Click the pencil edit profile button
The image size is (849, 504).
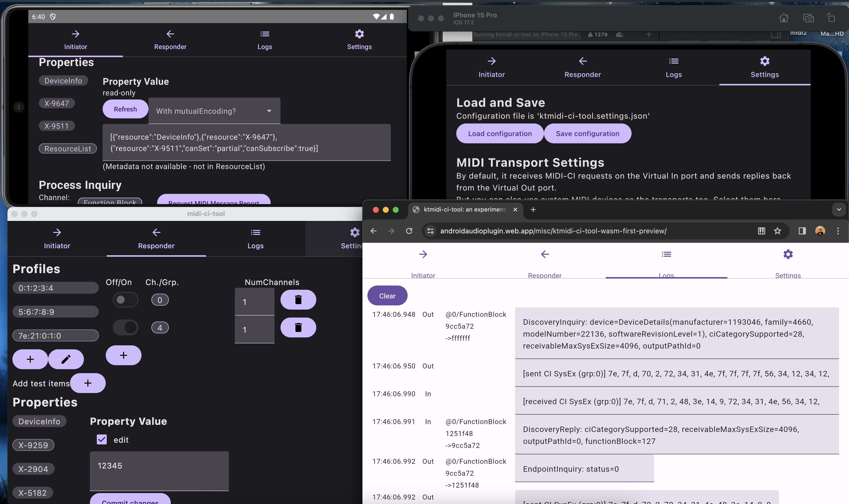click(x=66, y=359)
